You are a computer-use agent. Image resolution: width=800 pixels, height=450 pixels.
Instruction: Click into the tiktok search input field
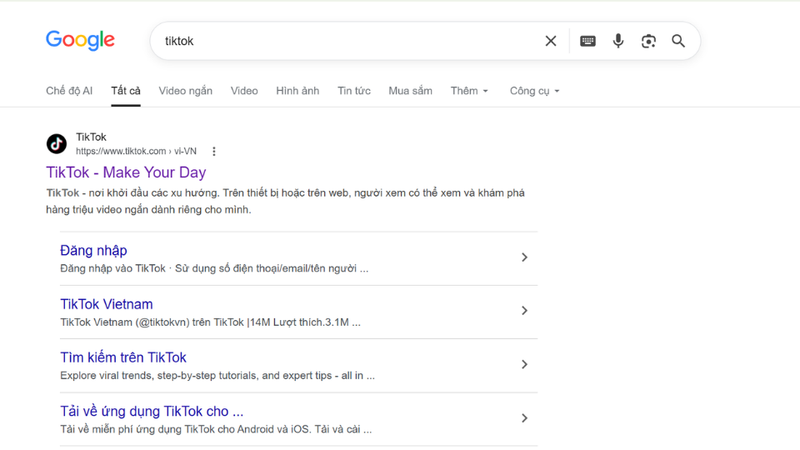349,41
